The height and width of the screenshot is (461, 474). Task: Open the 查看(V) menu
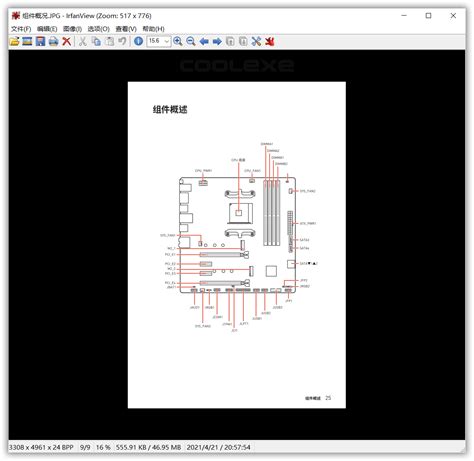[x=126, y=29]
